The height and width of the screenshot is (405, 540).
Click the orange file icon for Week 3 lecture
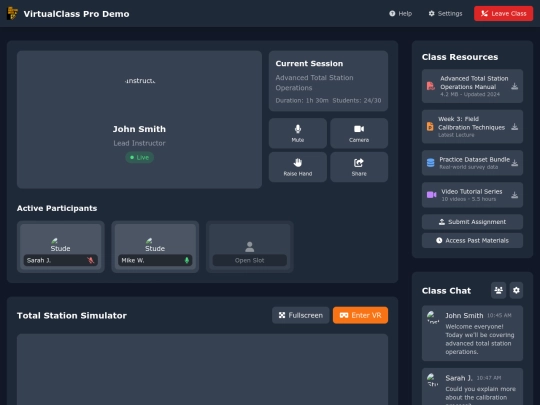(430, 127)
